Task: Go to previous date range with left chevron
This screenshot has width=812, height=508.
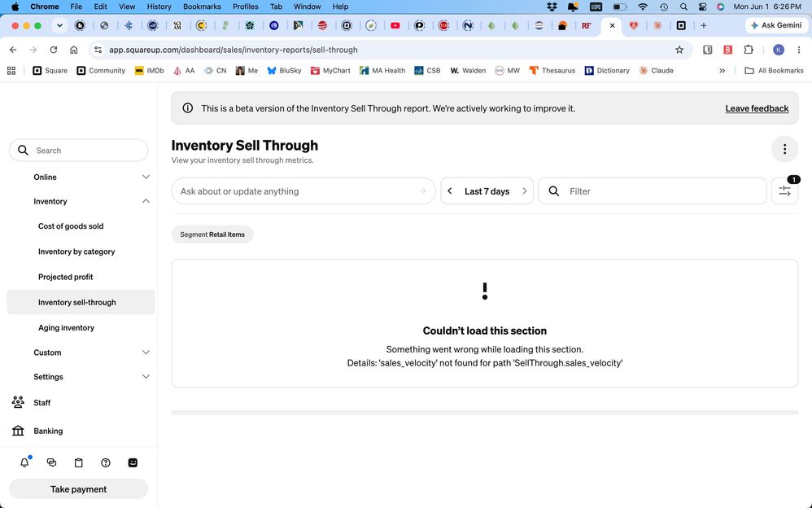Action: point(449,191)
